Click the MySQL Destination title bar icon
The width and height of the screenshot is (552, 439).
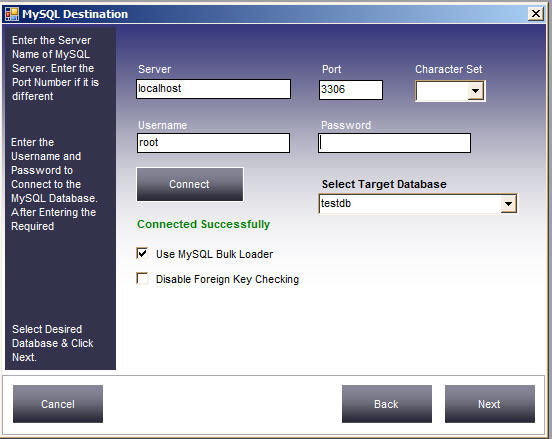click(12, 14)
